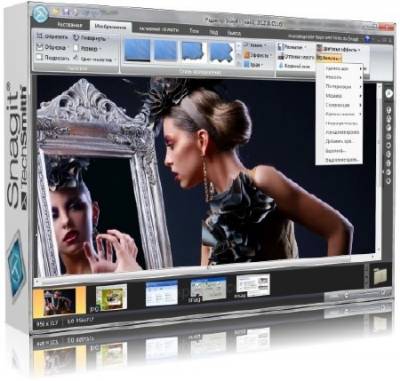Apply the Grayscale (Оттенки серого) effect

tap(296, 57)
